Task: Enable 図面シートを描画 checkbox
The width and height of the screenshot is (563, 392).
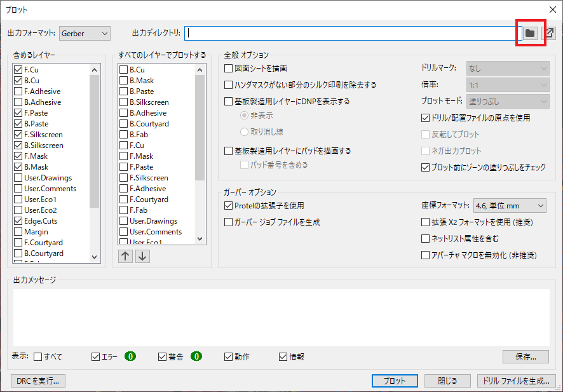Action: pyautogui.click(x=228, y=68)
